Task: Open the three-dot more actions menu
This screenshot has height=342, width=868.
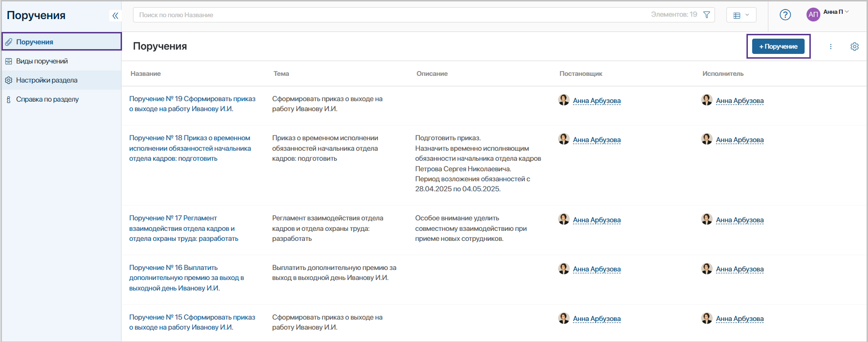Action: tap(830, 47)
